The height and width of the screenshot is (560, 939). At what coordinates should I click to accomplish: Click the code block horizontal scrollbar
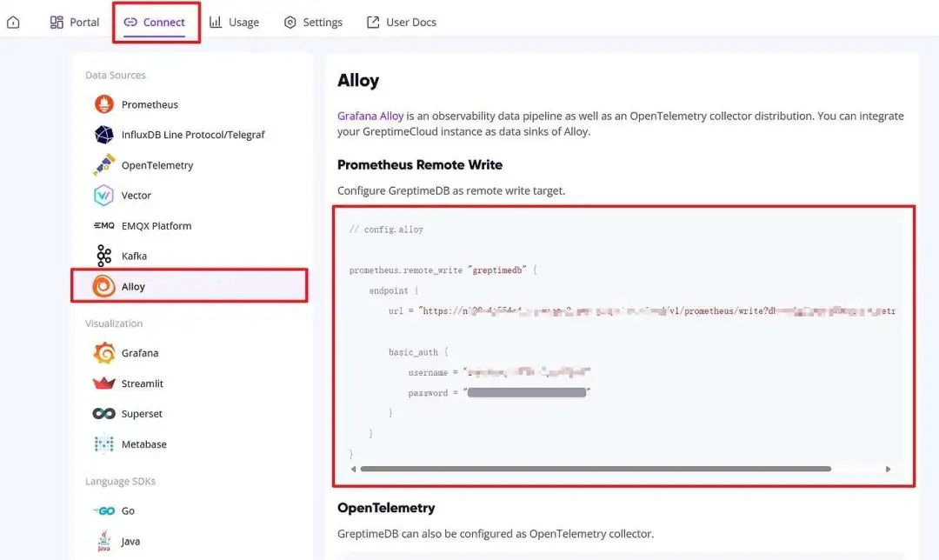coord(596,469)
